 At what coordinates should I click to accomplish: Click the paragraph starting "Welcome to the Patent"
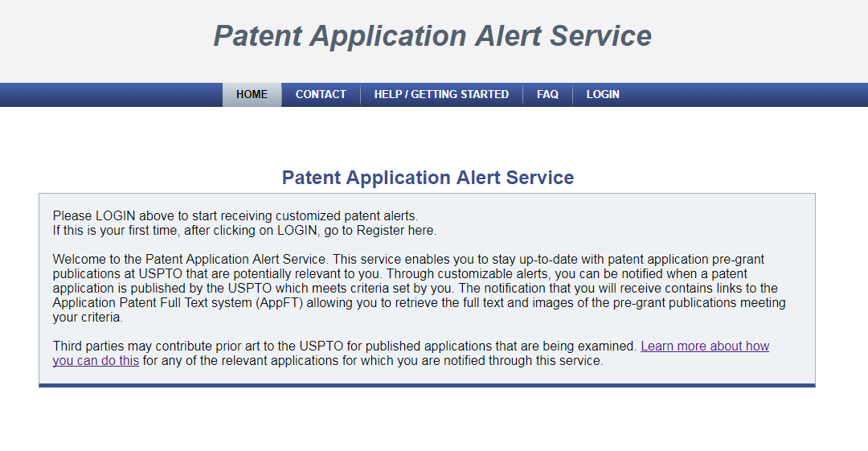[419, 288]
